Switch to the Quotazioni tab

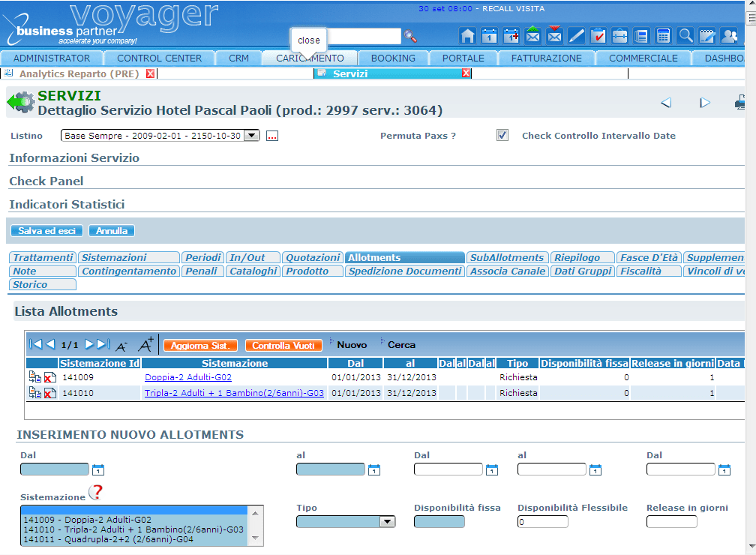tap(313, 257)
